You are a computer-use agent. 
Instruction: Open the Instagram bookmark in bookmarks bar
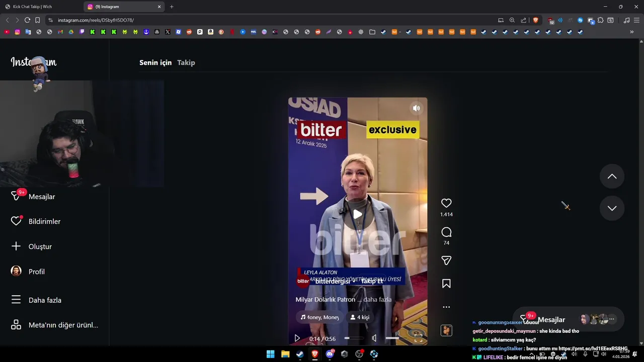coord(17,32)
